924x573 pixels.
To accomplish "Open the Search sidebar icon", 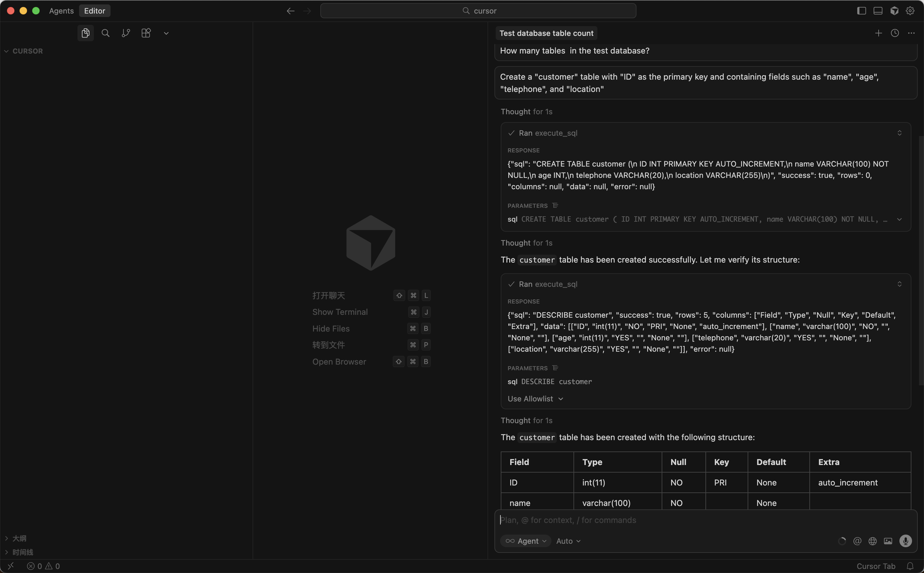I will tap(106, 33).
